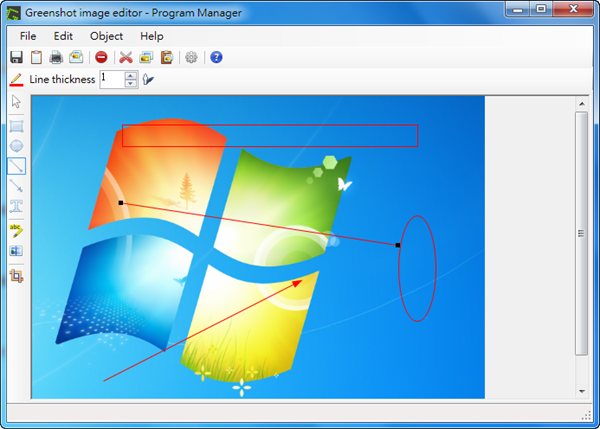Open the Object menu
600x429 pixels.
(106, 36)
